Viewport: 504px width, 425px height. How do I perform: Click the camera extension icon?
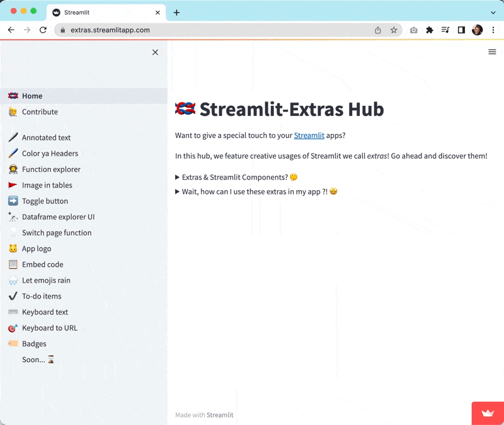(414, 30)
